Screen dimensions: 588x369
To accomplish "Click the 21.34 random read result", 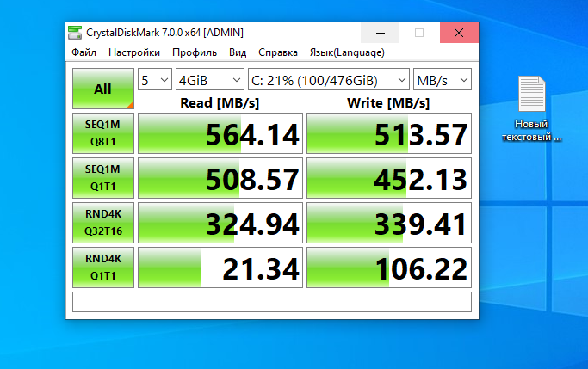I will (220, 268).
